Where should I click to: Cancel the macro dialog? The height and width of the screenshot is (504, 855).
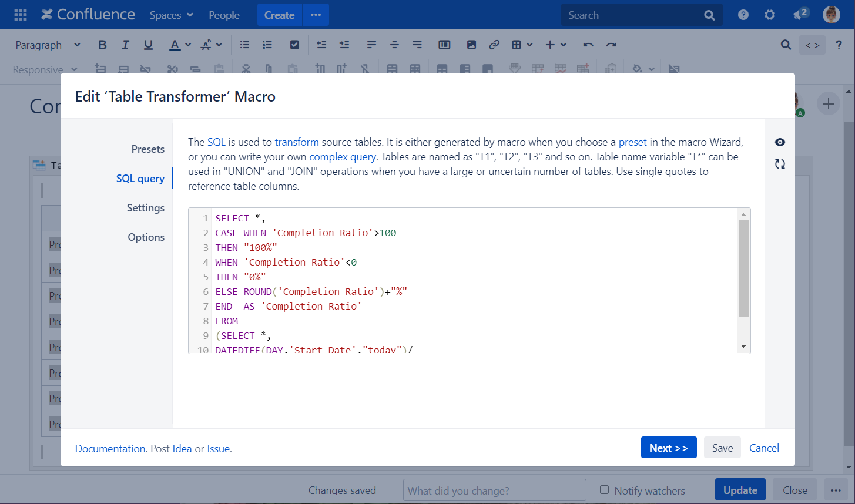tap(764, 448)
